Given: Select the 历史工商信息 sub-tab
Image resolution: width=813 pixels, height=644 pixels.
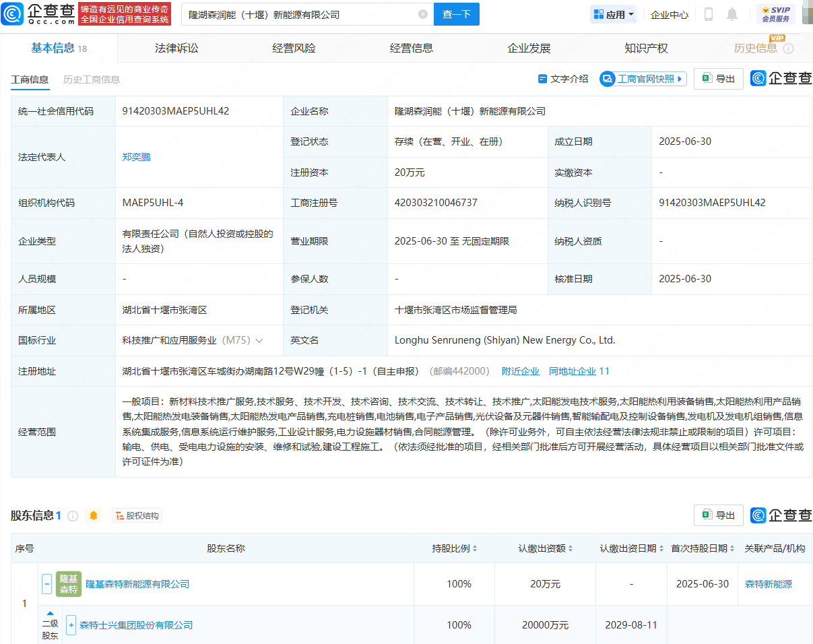Looking at the screenshot, I should click(92, 79).
